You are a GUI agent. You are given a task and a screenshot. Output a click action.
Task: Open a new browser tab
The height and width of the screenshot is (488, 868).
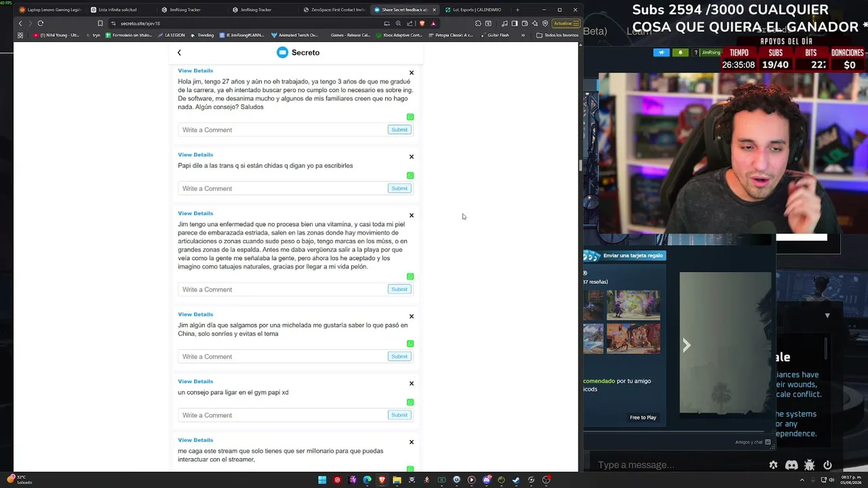tap(517, 9)
